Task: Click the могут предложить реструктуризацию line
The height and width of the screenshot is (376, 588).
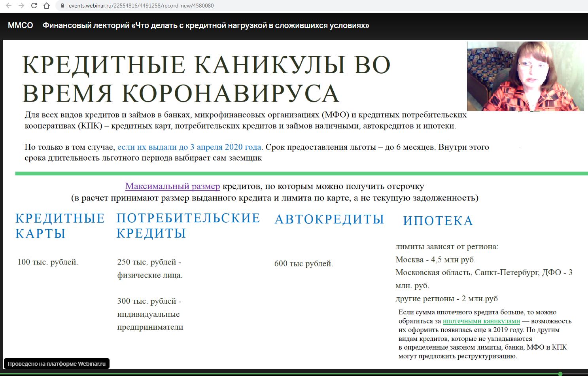Action: point(458,356)
